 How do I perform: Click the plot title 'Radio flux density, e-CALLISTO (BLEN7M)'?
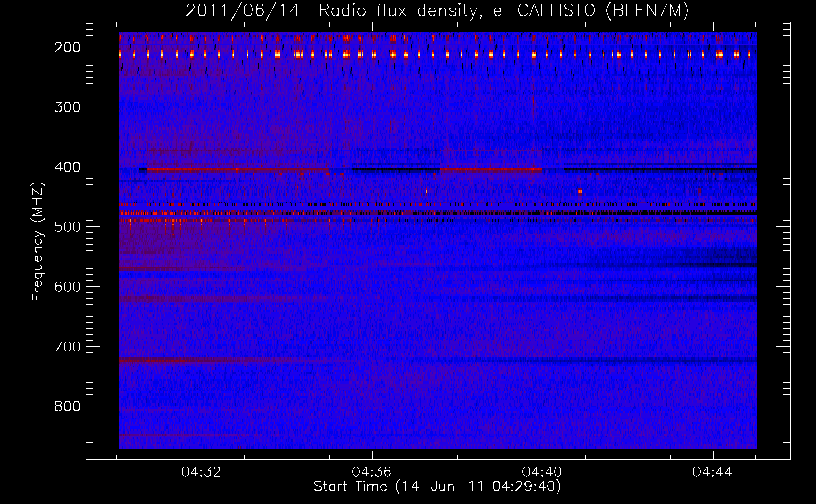(503, 11)
